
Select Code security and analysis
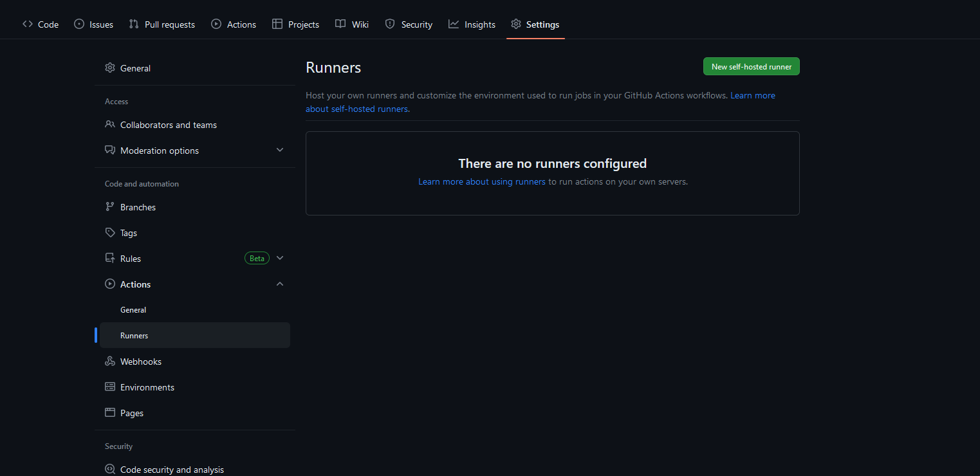click(172, 469)
